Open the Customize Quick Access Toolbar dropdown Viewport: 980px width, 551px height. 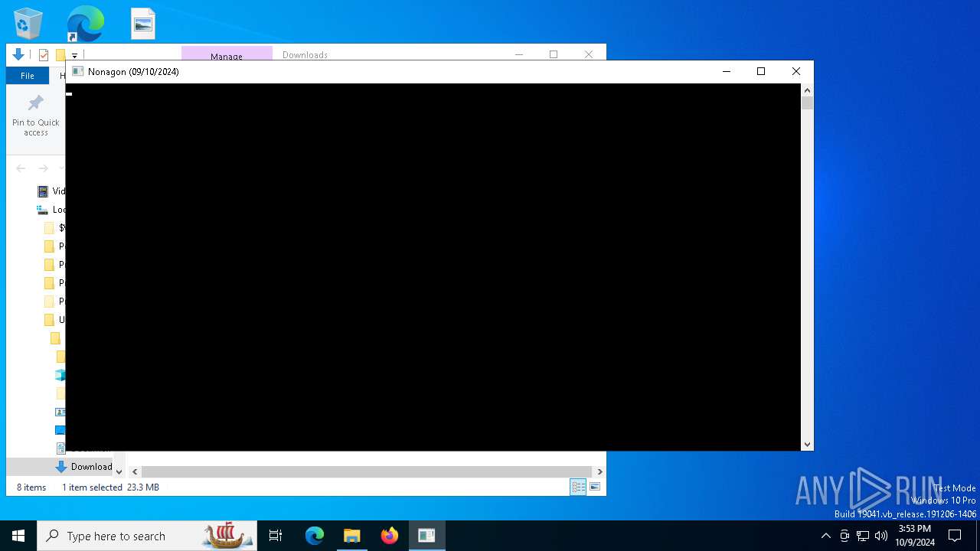74,56
